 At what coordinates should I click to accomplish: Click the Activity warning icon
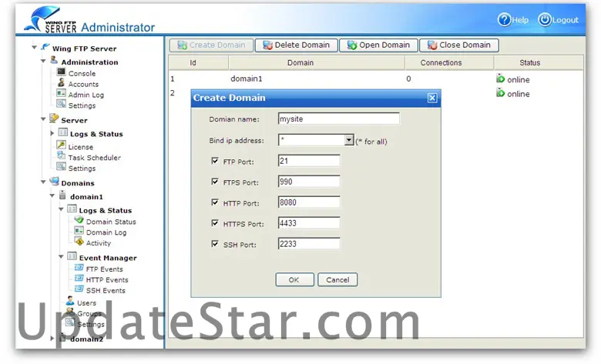(79, 242)
